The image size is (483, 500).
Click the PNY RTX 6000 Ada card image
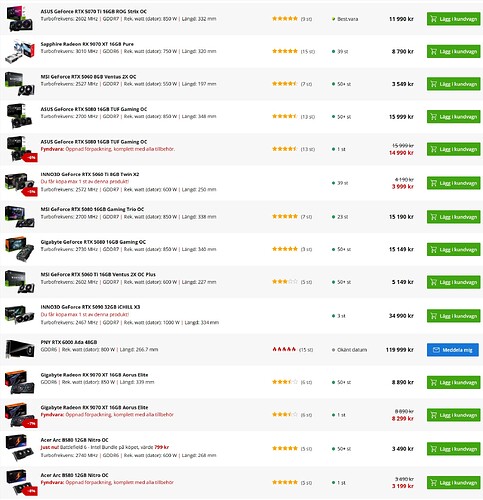tap(20, 349)
